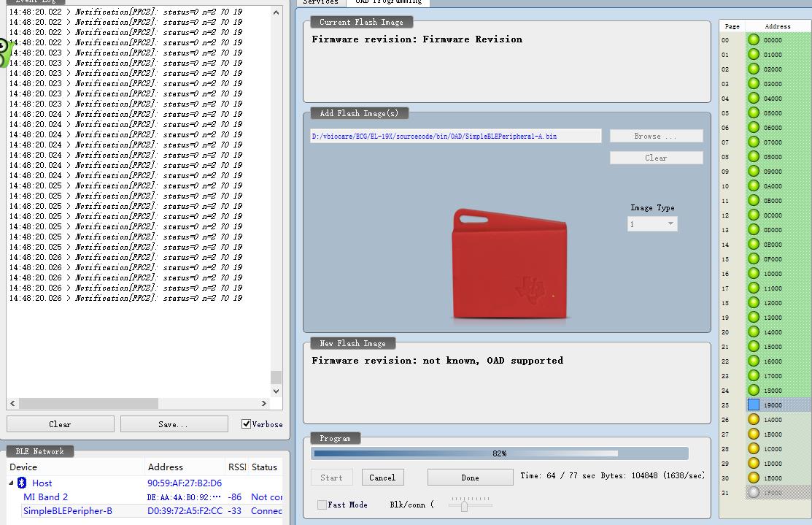Image resolution: width=812 pixels, height=525 pixels.
Task: Click the green status circle at address 01000
Action: pos(754,54)
